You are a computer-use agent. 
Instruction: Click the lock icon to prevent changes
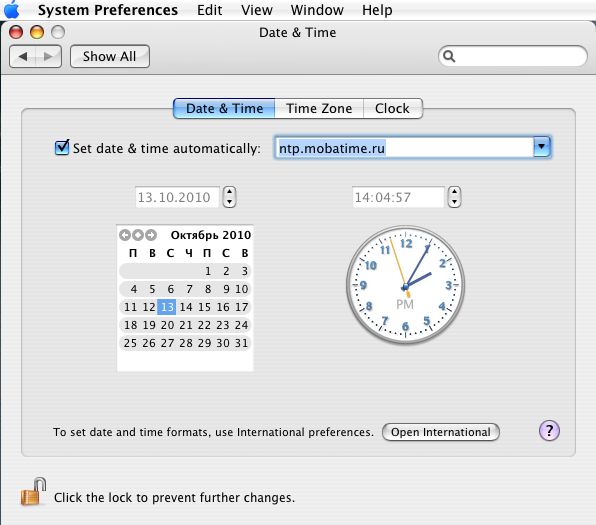pos(33,492)
